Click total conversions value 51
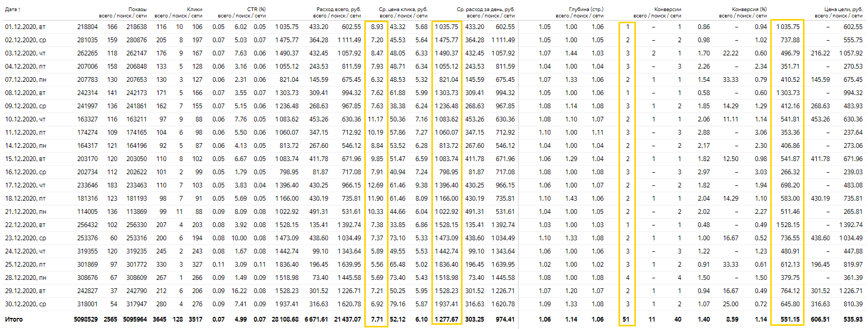 (x=626, y=319)
